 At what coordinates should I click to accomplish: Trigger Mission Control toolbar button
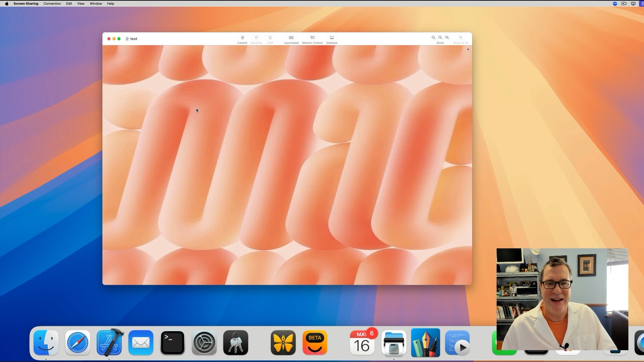(312, 38)
